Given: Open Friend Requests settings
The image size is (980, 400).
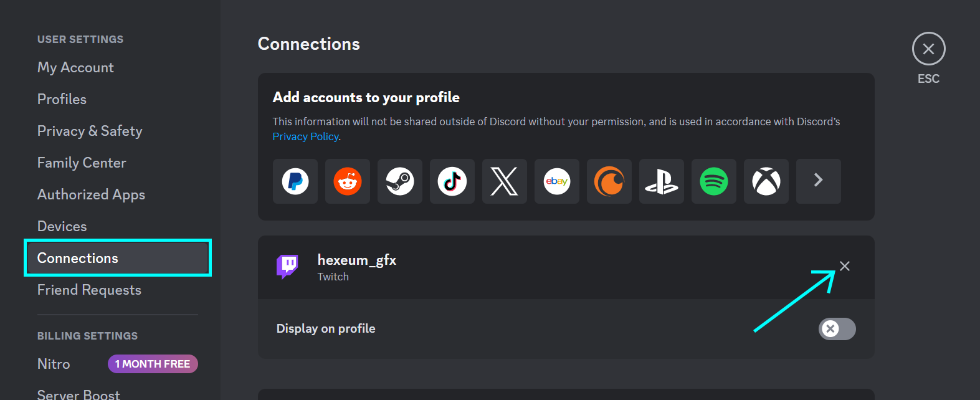Looking at the screenshot, I should (89, 289).
